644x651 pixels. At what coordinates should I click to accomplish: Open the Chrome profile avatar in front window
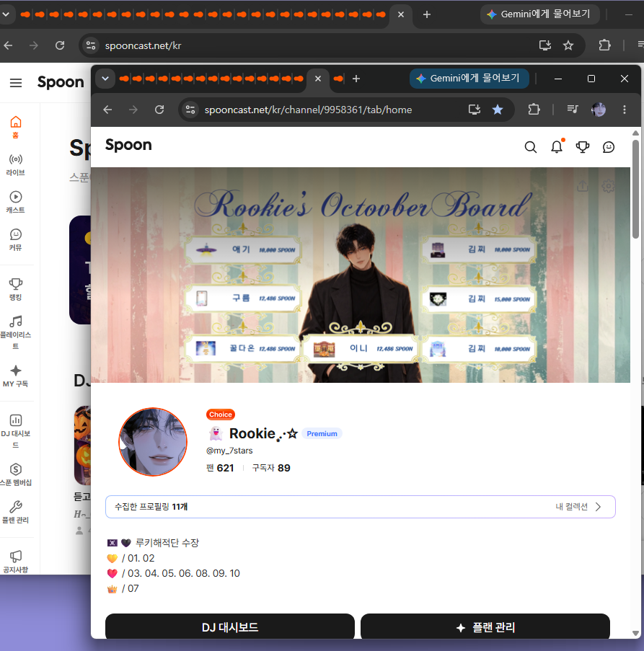[599, 110]
